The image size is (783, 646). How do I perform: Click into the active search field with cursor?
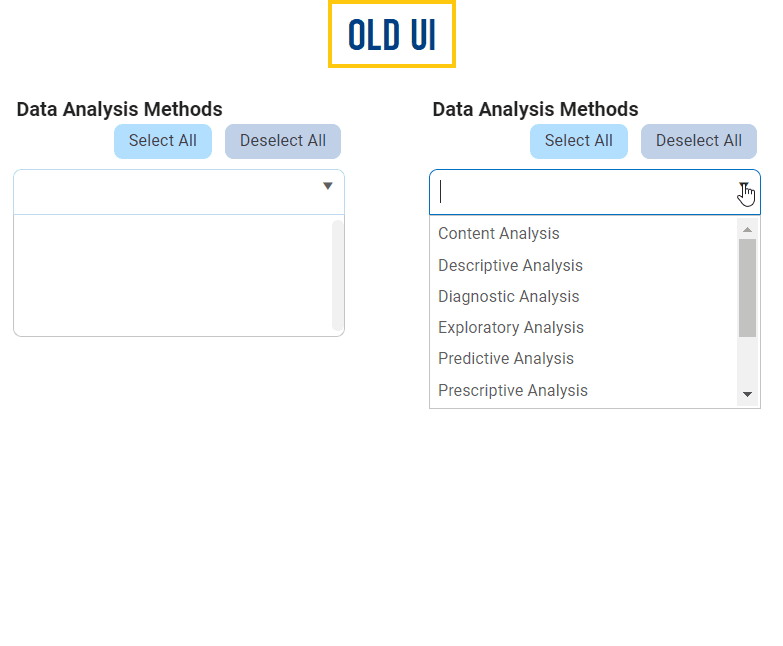click(580, 192)
